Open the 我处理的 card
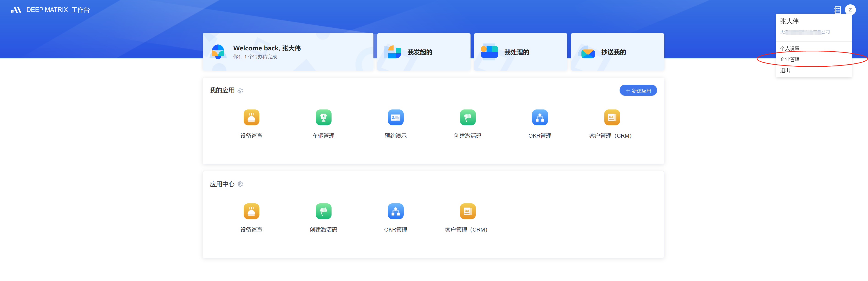868x281 pixels. click(x=521, y=52)
